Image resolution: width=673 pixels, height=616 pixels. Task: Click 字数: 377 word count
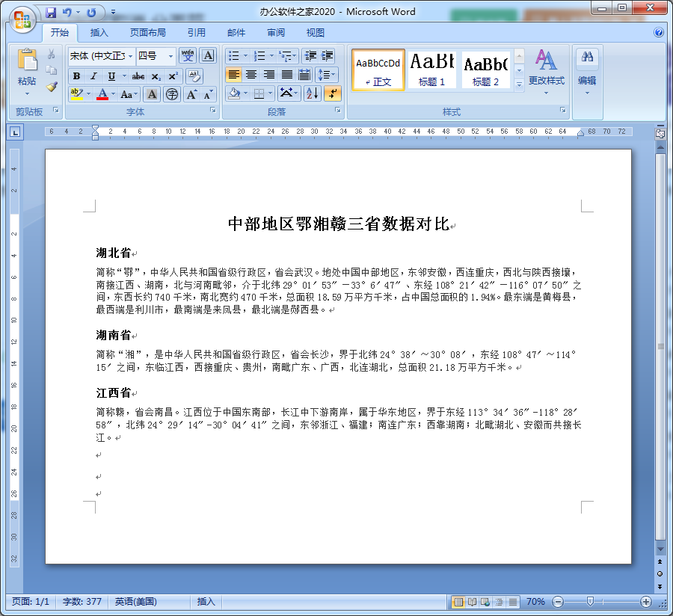coord(82,601)
